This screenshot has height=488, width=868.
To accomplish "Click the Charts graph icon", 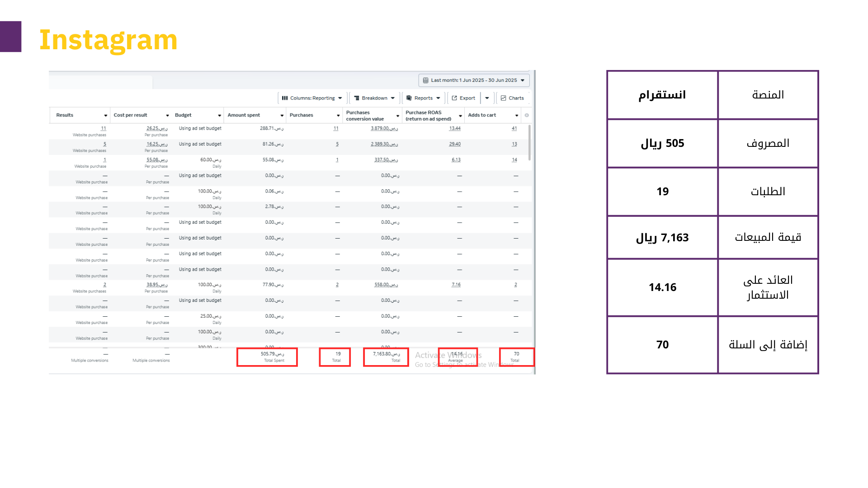I will (x=503, y=98).
